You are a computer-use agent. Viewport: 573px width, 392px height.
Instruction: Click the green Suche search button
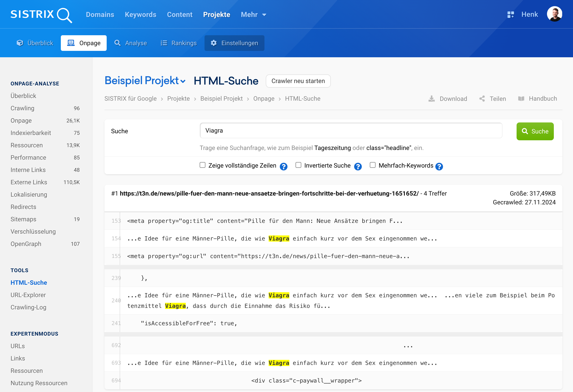tap(535, 130)
